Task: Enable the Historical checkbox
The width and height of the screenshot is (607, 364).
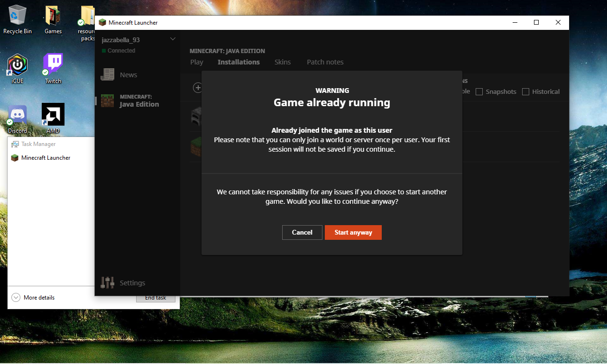Action: (x=525, y=91)
